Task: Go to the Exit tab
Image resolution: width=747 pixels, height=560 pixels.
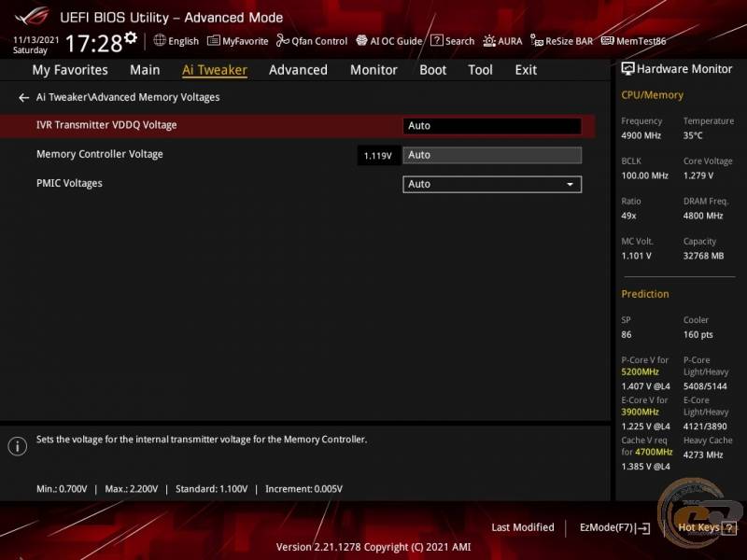Action: pyautogui.click(x=526, y=70)
